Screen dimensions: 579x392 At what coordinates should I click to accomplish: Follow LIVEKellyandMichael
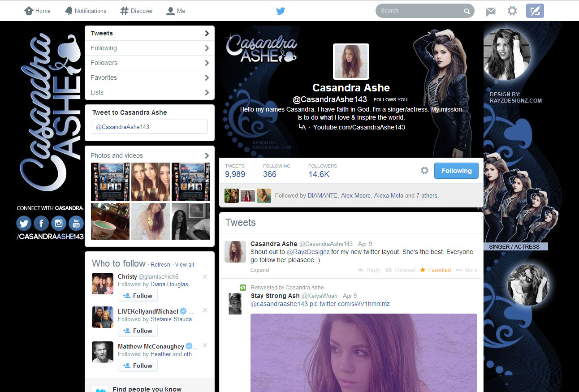(x=138, y=331)
